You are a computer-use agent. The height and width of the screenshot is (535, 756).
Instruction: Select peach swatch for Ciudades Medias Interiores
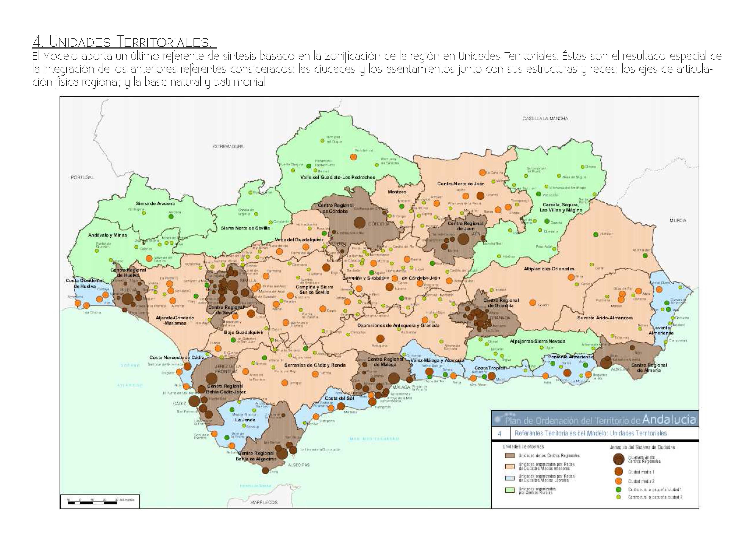coord(510,466)
